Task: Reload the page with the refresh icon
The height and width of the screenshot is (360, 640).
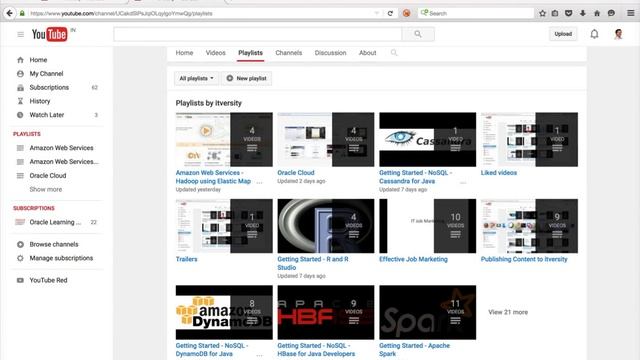Action: point(390,13)
